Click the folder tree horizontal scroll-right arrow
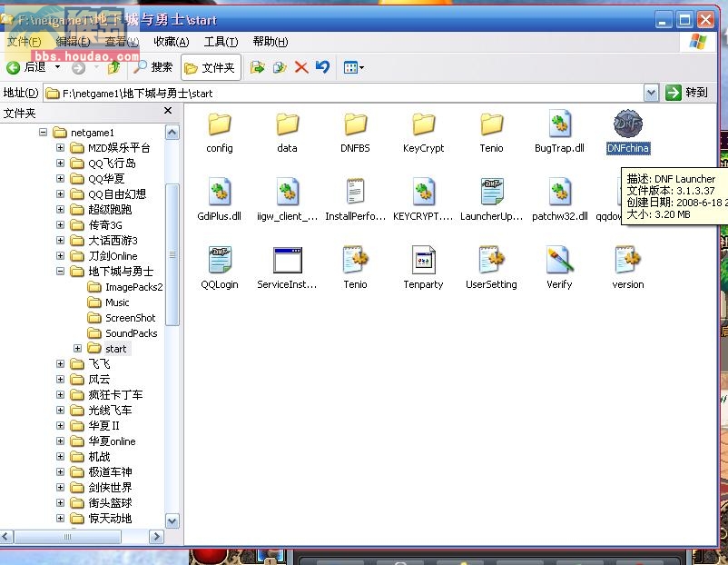This screenshot has width=728, height=565. 156,537
